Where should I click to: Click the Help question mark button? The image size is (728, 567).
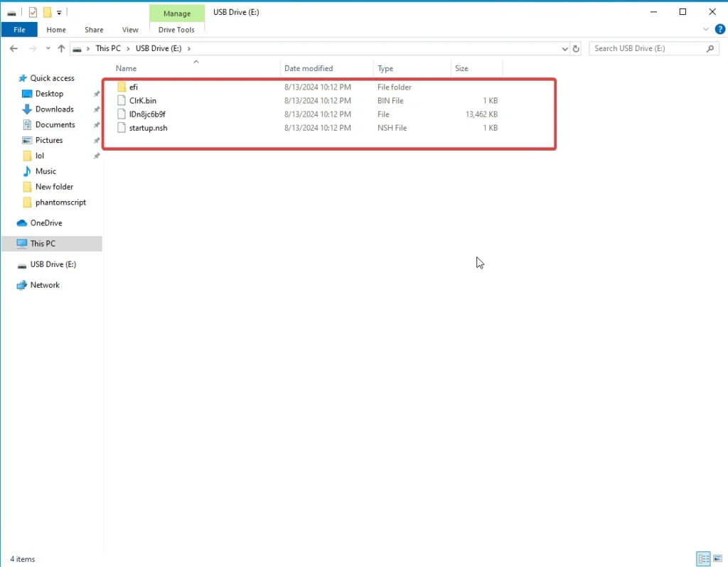[720, 29]
